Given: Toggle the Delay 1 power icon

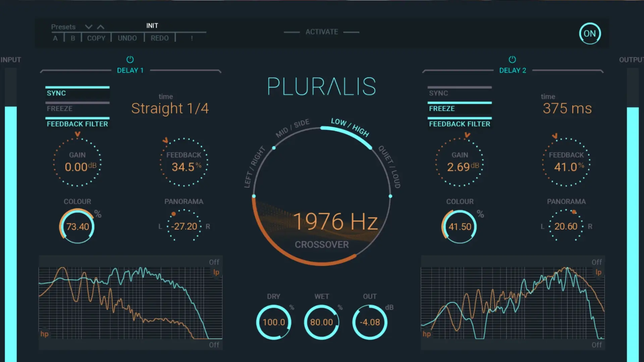Looking at the screenshot, I should (x=130, y=60).
